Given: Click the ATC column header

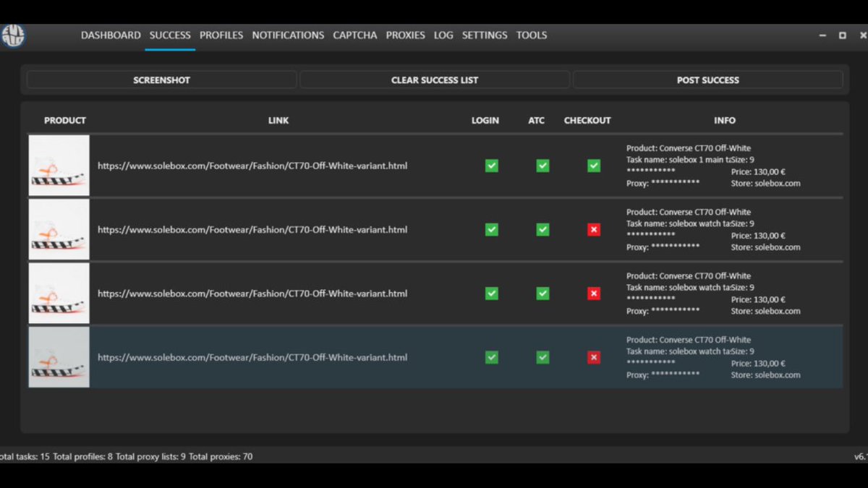Looking at the screenshot, I should pyautogui.click(x=537, y=121).
